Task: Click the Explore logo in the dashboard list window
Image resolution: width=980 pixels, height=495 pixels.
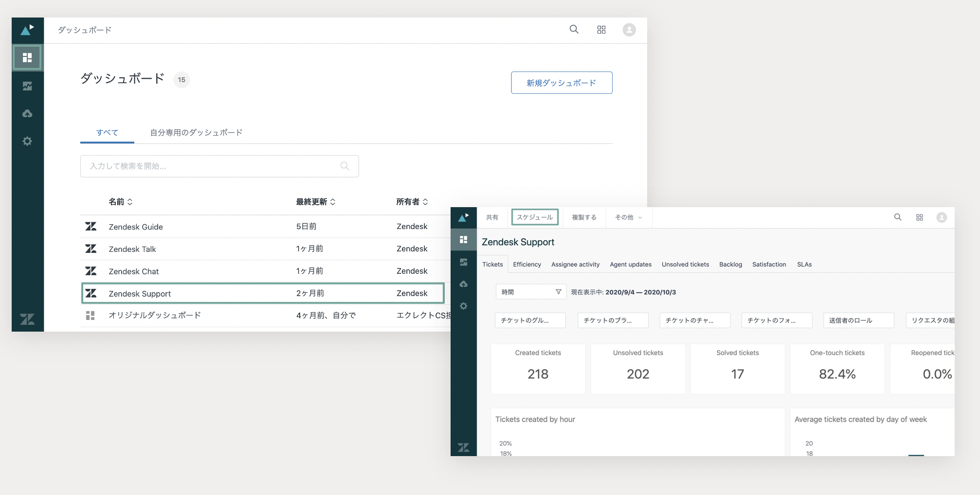Action: (x=27, y=30)
